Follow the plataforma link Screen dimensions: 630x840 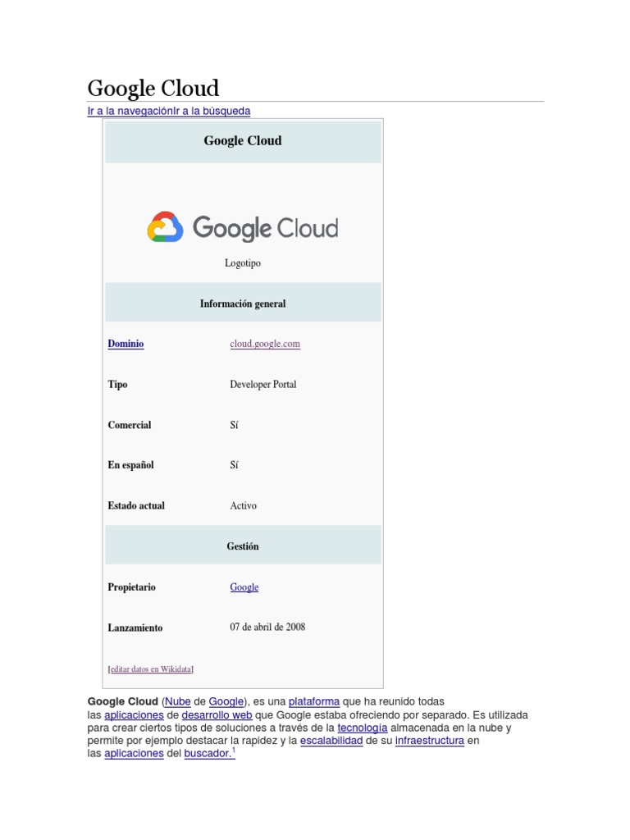pyautogui.click(x=313, y=701)
